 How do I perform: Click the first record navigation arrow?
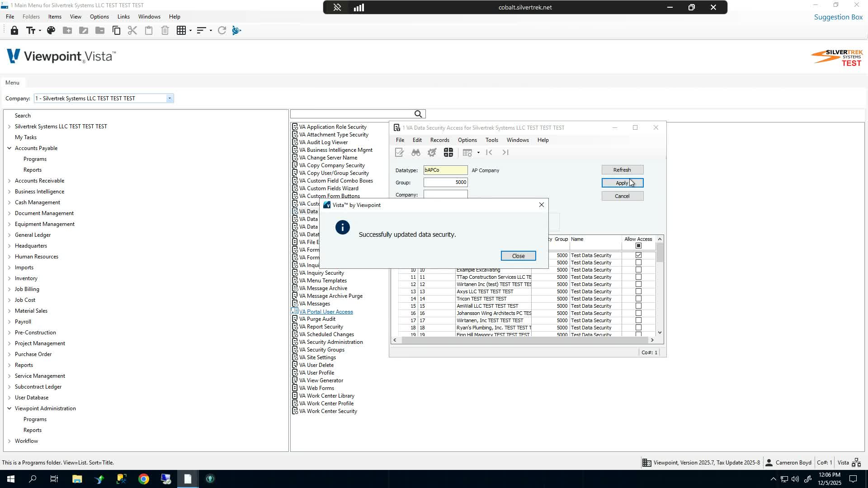click(x=489, y=153)
